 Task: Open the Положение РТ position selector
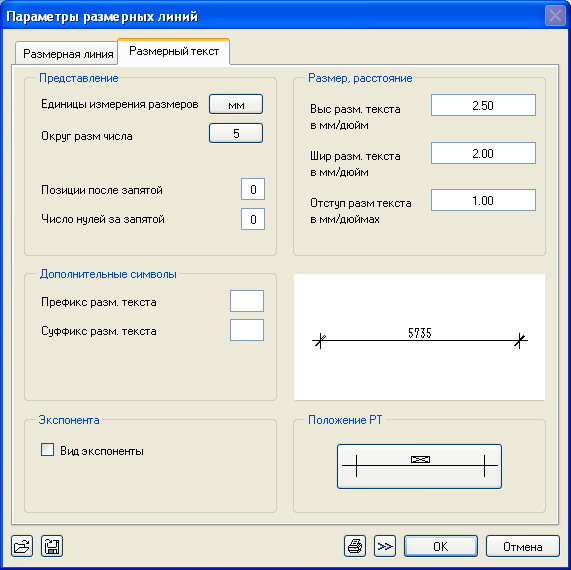click(420, 466)
